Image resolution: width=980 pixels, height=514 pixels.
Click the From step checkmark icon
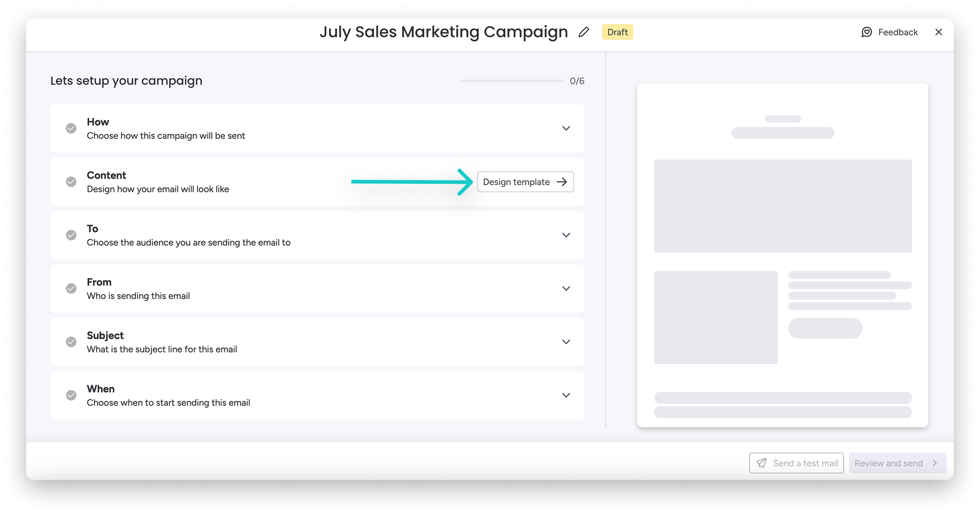(71, 288)
